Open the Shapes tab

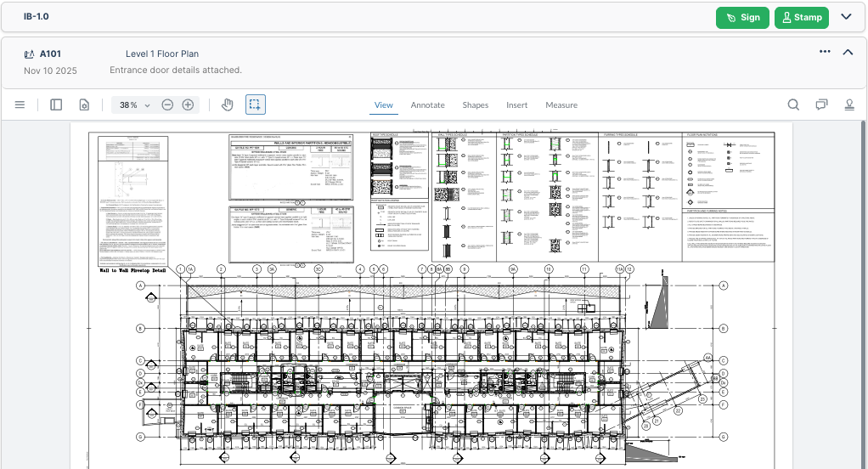tap(475, 105)
